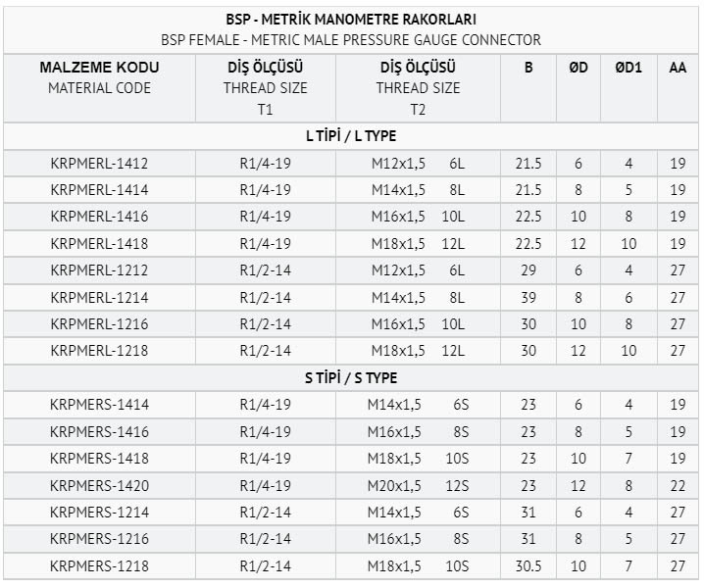Select the KRPMERL-1414 code cell
The image size is (704, 588).
point(99,190)
